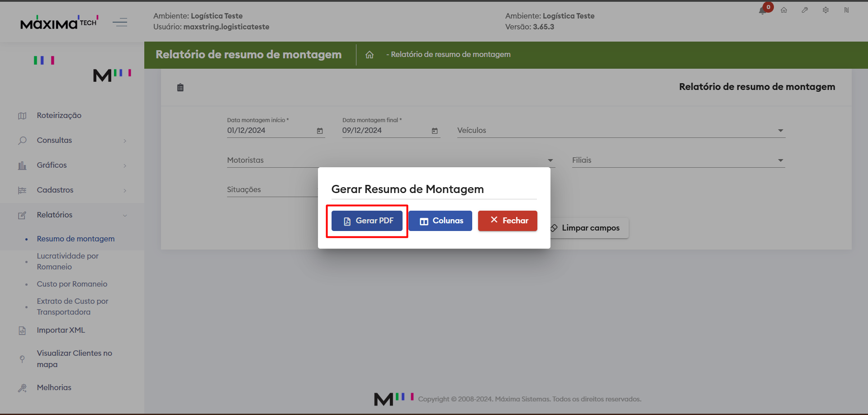Click the Data montagem início date field
The height and width of the screenshot is (415, 868).
[x=269, y=131]
